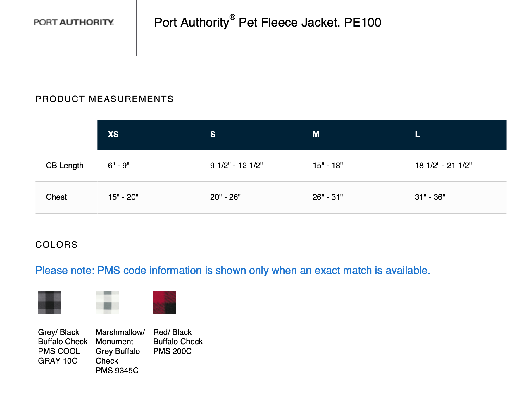This screenshot has height=420, width=531.
Task: Select the Red/Black Buffalo Check swatch
Action: pos(165,303)
